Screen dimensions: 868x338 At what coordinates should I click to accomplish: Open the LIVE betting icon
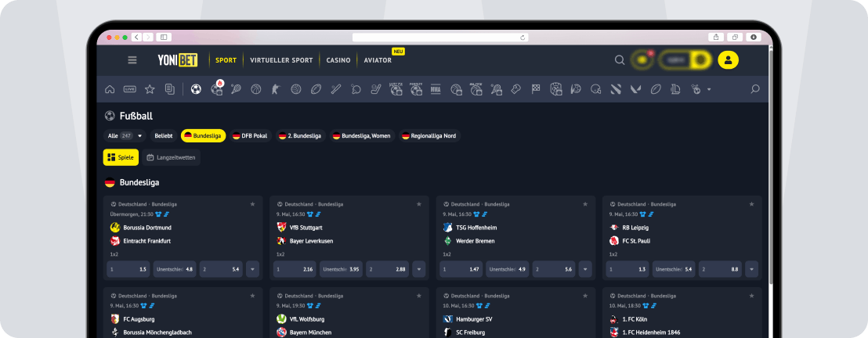click(129, 89)
